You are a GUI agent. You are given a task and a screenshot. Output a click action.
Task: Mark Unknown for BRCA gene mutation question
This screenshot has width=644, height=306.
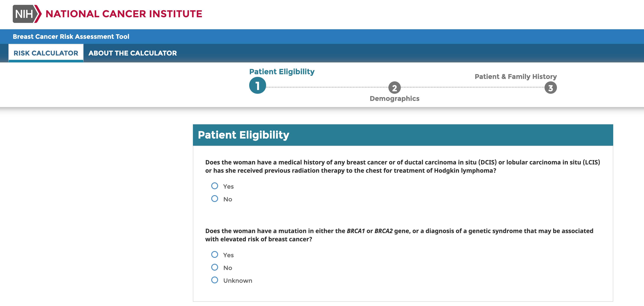coord(214,280)
